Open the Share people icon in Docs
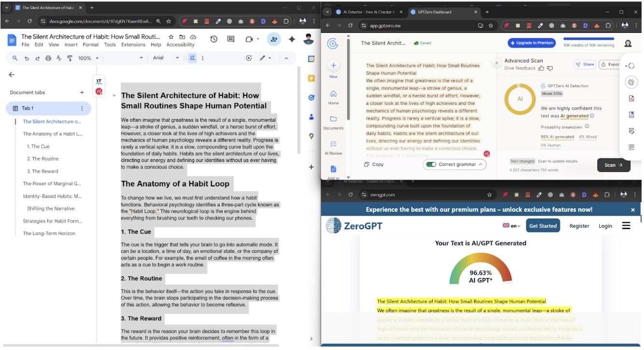The image size is (644, 350). tap(274, 39)
